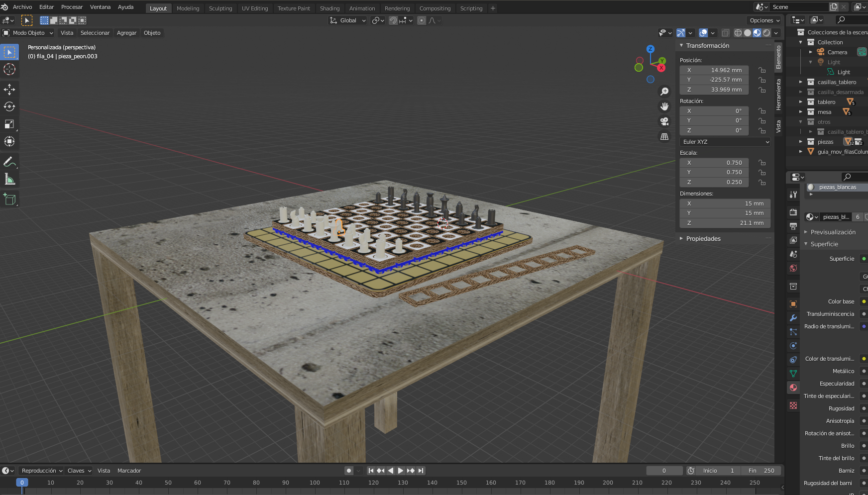Viewport: 868px width, 495px height.
Task: Toggle the camera view icon
Action: pos(664,121)
